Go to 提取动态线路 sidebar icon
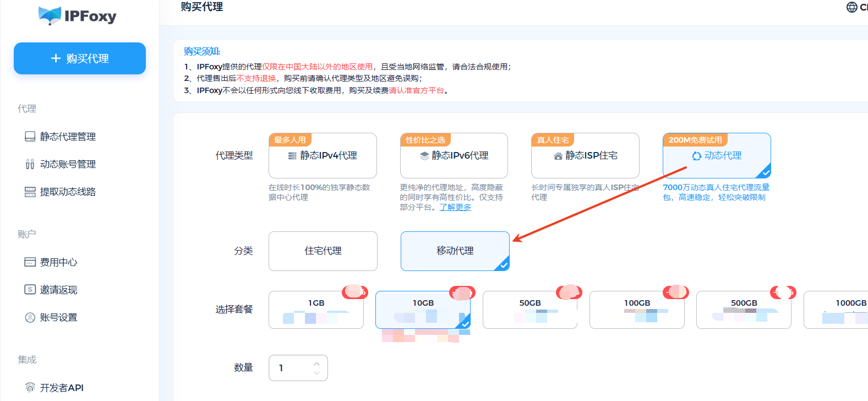The height and width of the screenshot is (401, 868). [x=30, y=192]
